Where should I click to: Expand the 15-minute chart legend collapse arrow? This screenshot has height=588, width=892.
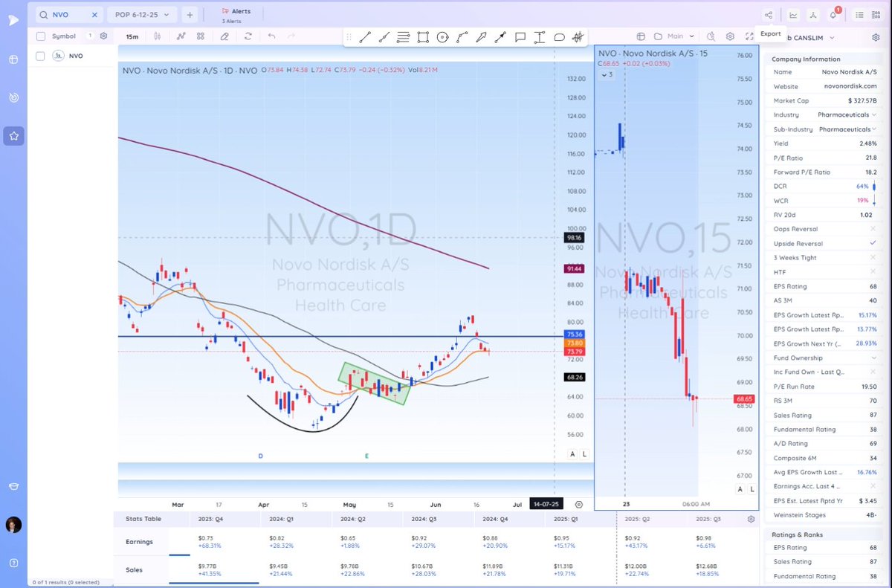pyautogui.click(x=606, y=74)
